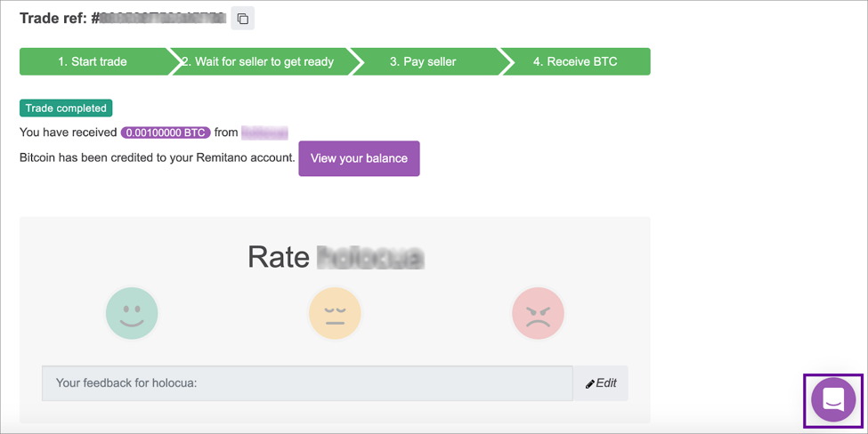Click the pencil icon beside Edit

coord(590,384)
